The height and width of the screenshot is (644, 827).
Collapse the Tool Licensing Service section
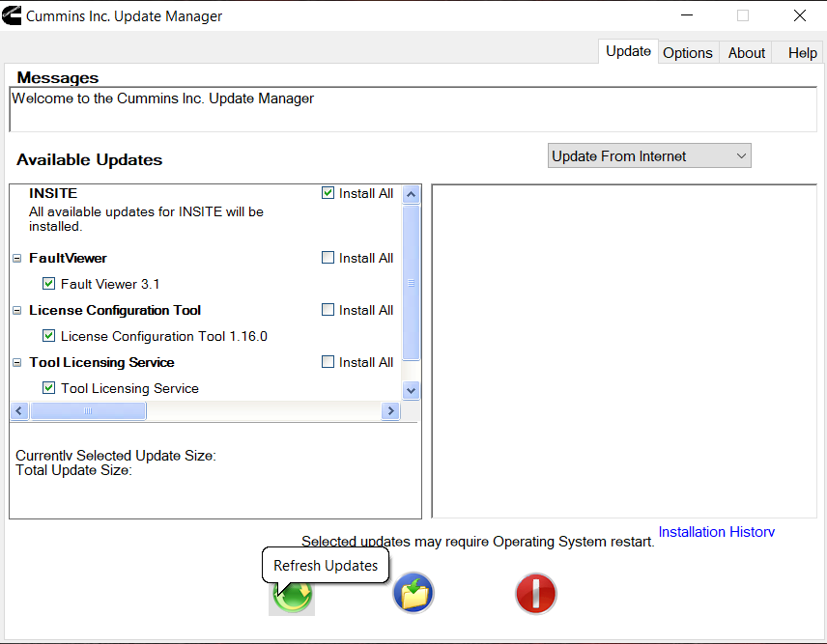click(14, 361)
